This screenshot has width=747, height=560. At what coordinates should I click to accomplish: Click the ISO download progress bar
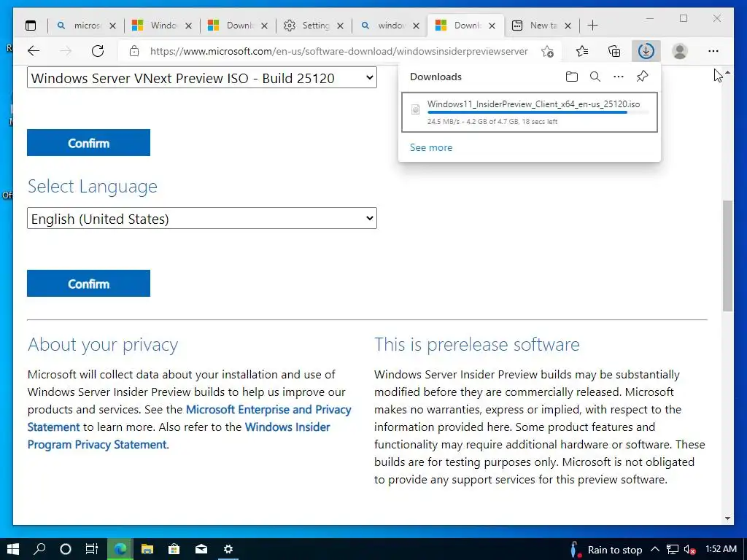tap(538, 113)
